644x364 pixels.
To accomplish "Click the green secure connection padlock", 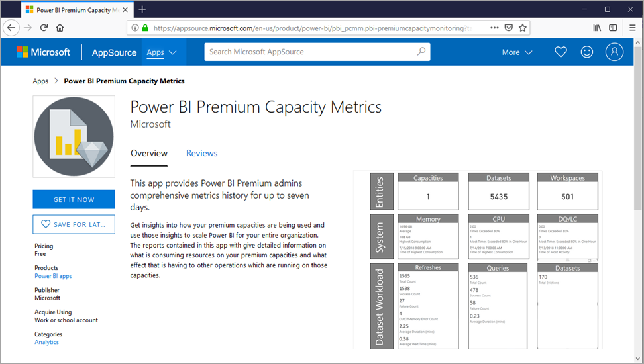I will [145, 28].
